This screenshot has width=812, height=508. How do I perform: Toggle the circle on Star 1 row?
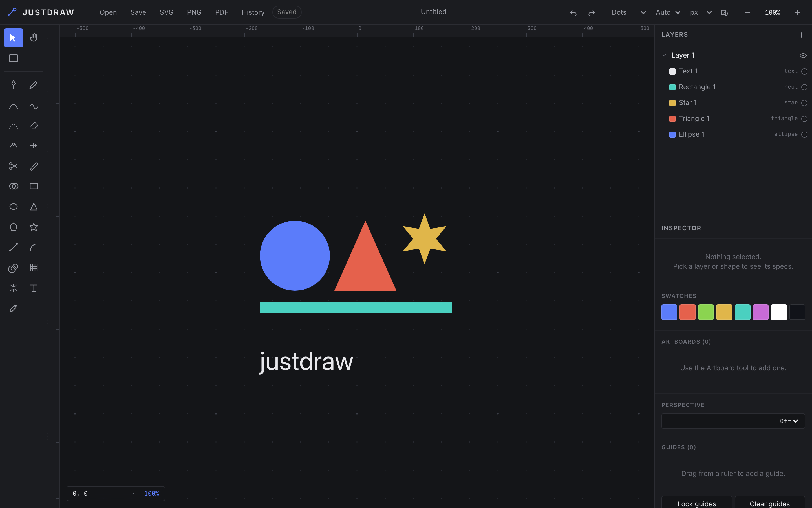tap(804, 103)
